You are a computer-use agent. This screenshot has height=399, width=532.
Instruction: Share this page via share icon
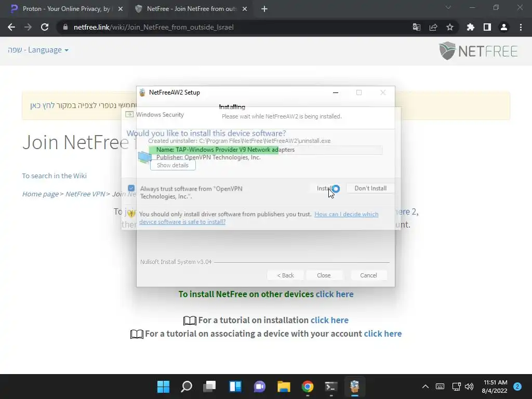433,27
